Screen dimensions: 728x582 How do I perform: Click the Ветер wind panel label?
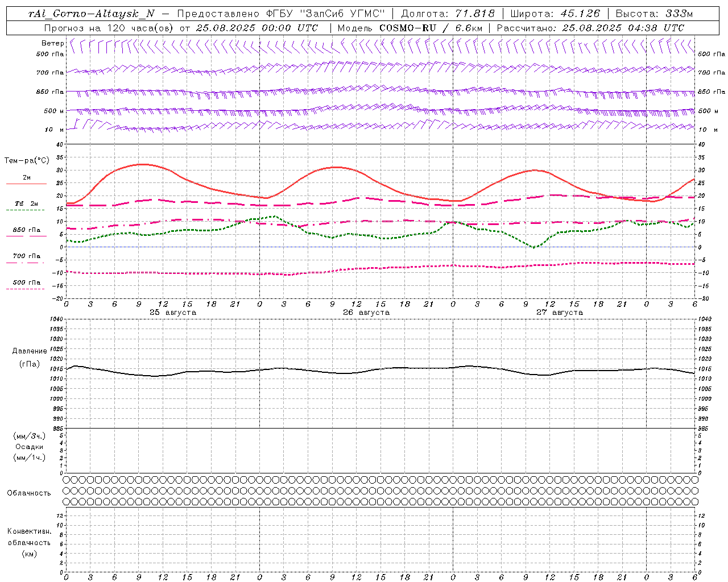(52, 43)
